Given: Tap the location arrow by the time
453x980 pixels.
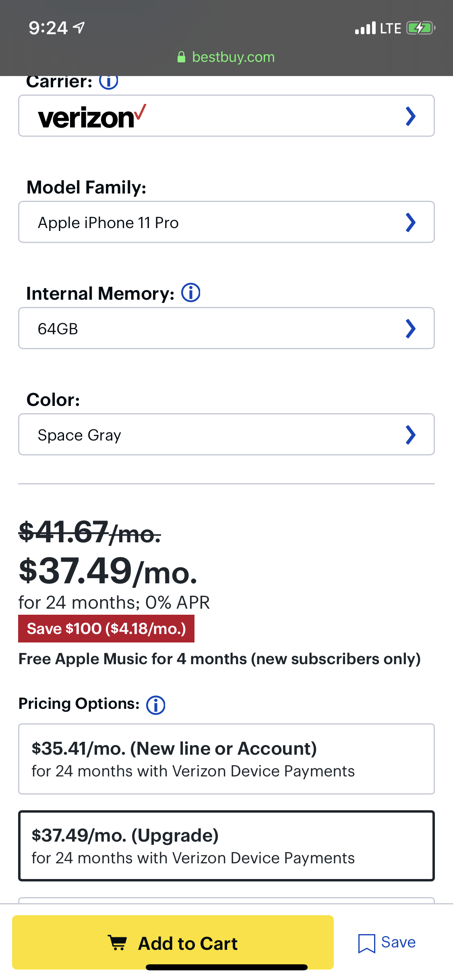Looking at the screenshot, I should (79, 28).
